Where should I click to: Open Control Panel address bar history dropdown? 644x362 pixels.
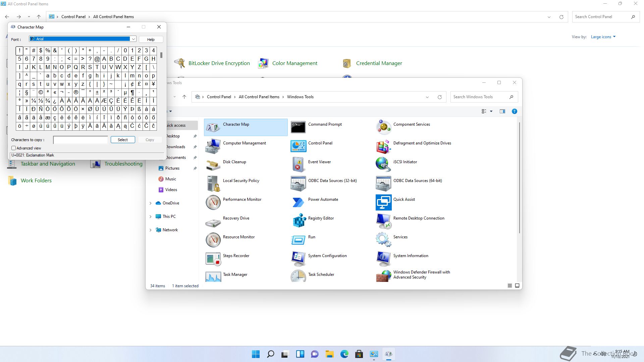coord(549,17)
